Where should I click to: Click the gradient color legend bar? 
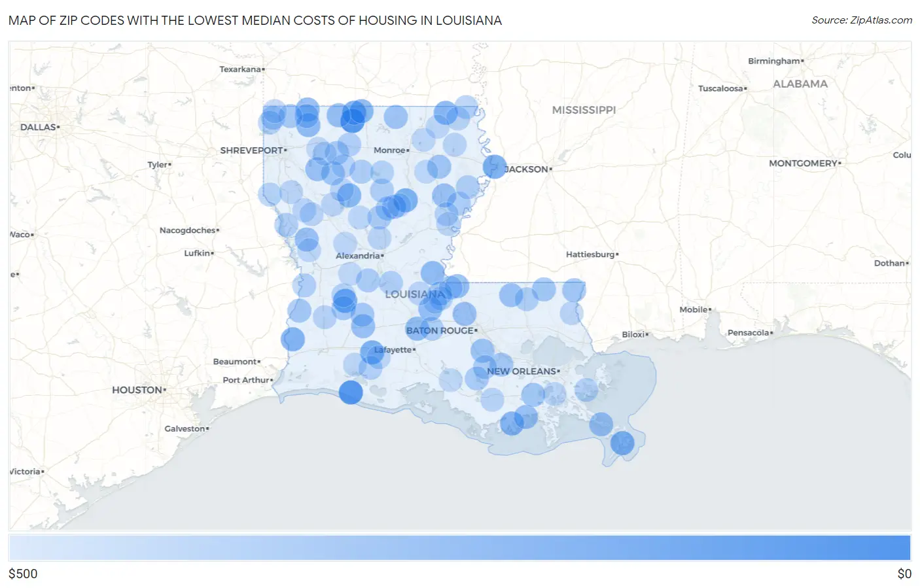pos(459,547)
